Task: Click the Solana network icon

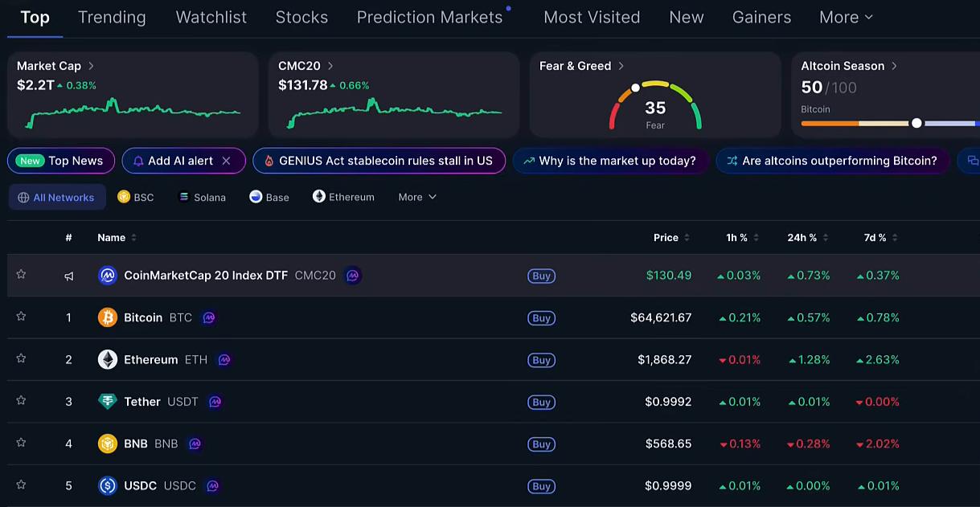Action: [x=184, y=196]
